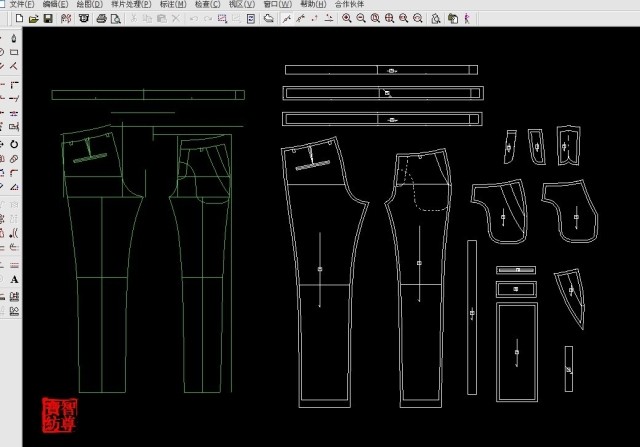Open the 视区(V) menu
The width and height of the screenshot is (640, 447).
[242, 5]
